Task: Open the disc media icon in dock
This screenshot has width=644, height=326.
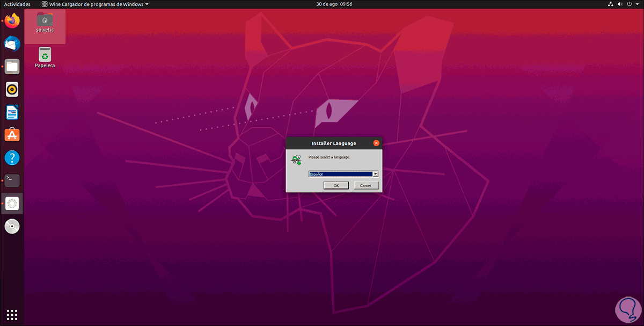Action: pos(12,227)
